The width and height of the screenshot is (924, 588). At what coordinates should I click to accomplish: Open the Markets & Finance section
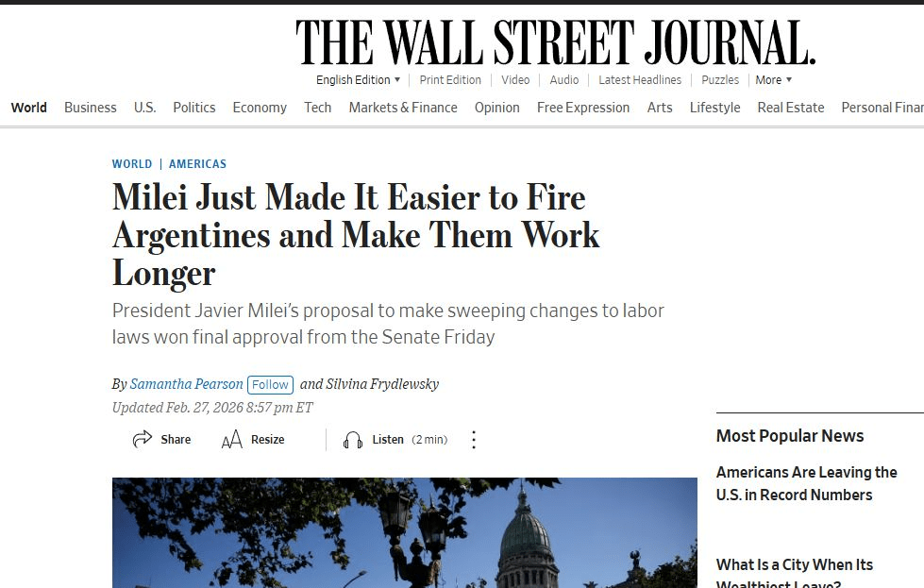(403, 108)
